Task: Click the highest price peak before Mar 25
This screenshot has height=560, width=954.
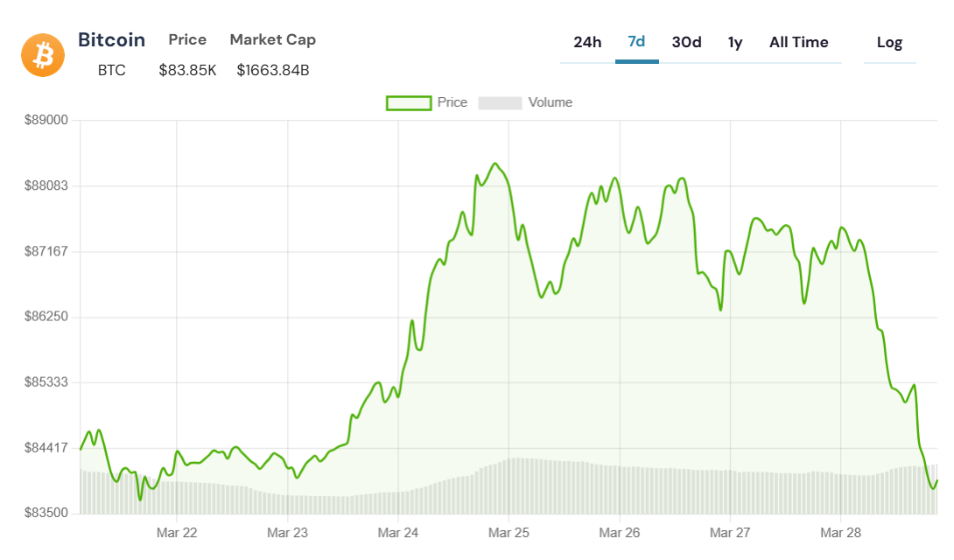Action: click(495, 164)
